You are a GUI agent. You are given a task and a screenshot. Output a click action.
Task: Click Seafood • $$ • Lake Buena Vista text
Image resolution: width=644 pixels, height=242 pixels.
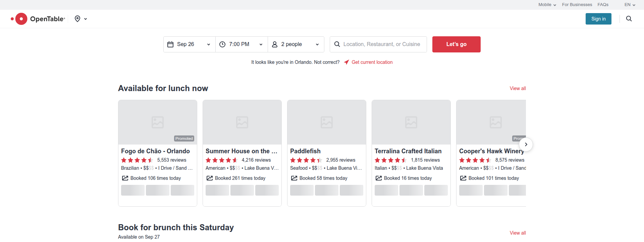click(x=326, y=168)
